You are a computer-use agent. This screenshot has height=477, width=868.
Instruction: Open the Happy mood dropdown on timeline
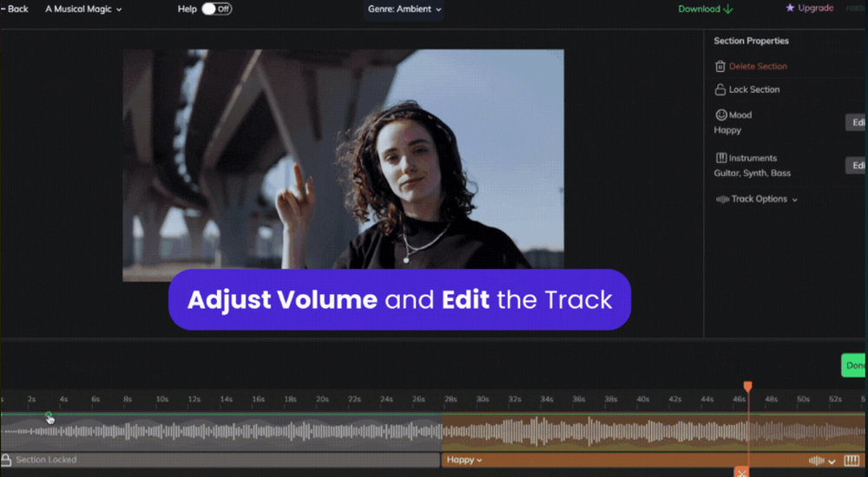(464, 460)
